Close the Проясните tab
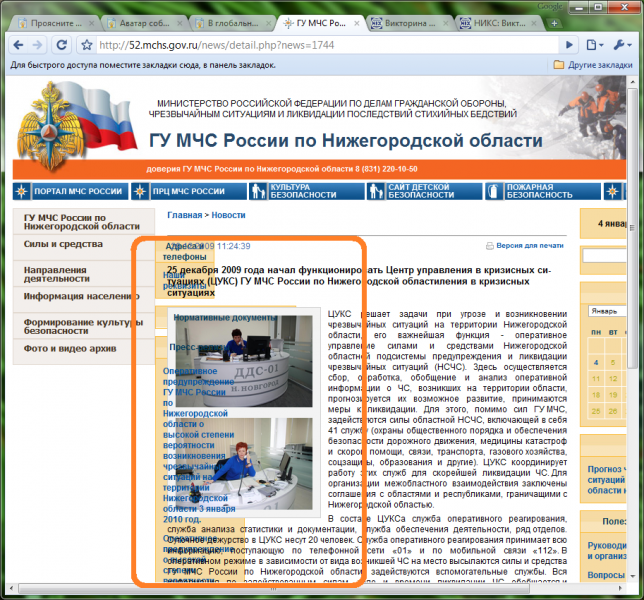The image size is (644, 600). pyautogui.click(x=92, y=23)
